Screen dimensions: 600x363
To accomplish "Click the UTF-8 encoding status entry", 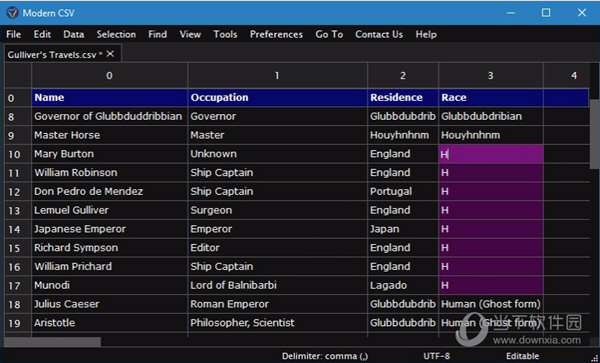I will pyautogui.click(x=437, y=356).
